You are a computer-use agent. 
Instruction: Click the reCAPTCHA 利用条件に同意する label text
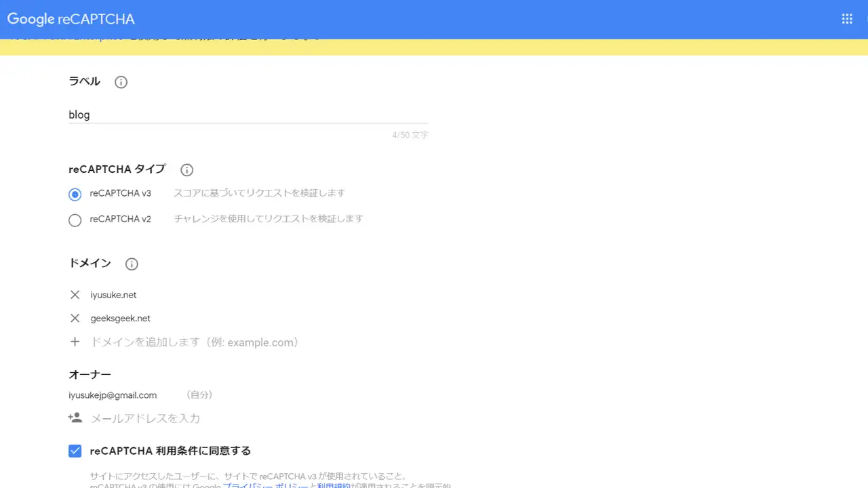tap(170, 451)
